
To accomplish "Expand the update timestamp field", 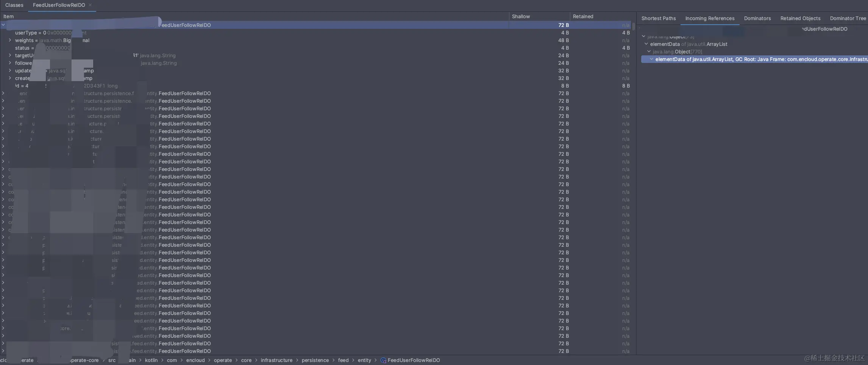I will [x=10, y=70].
